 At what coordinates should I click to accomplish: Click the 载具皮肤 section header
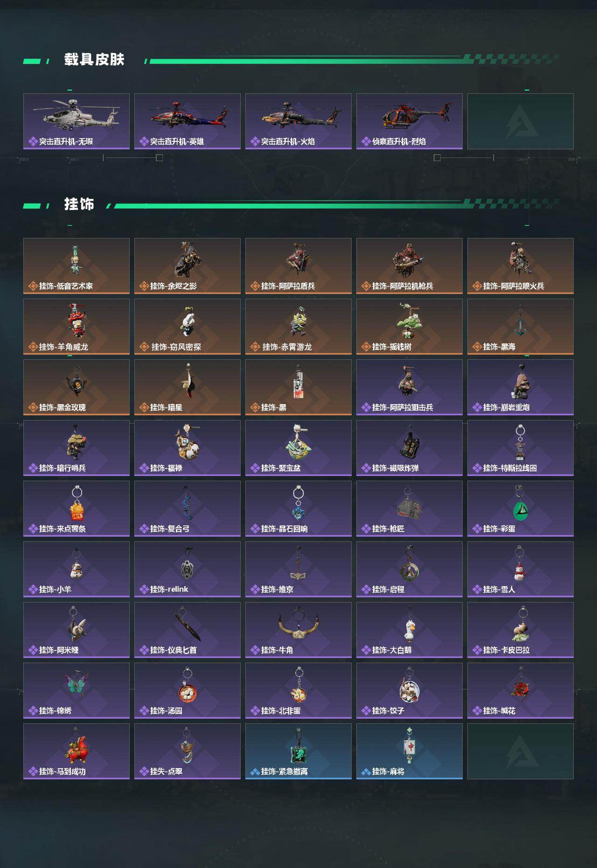point(94,60)
